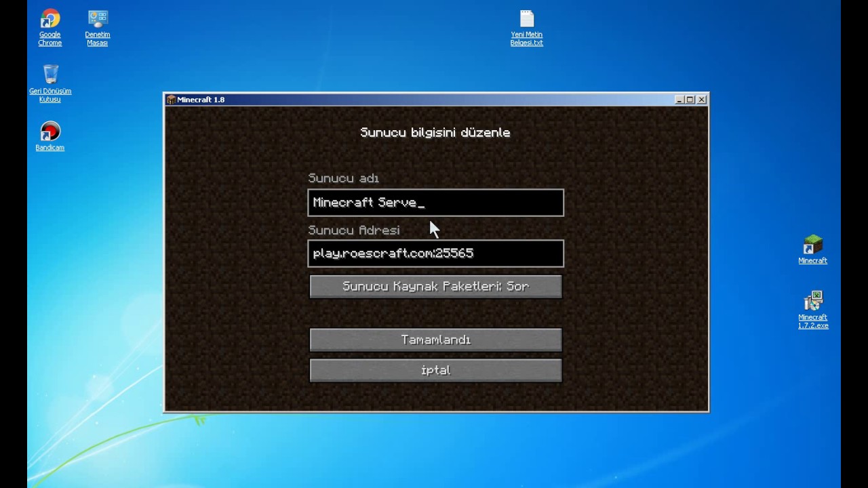Select the Minecraft 1.7.2.exe installer icon
Image resolution: width=868 pixels, height=488 pixels.
813,310
